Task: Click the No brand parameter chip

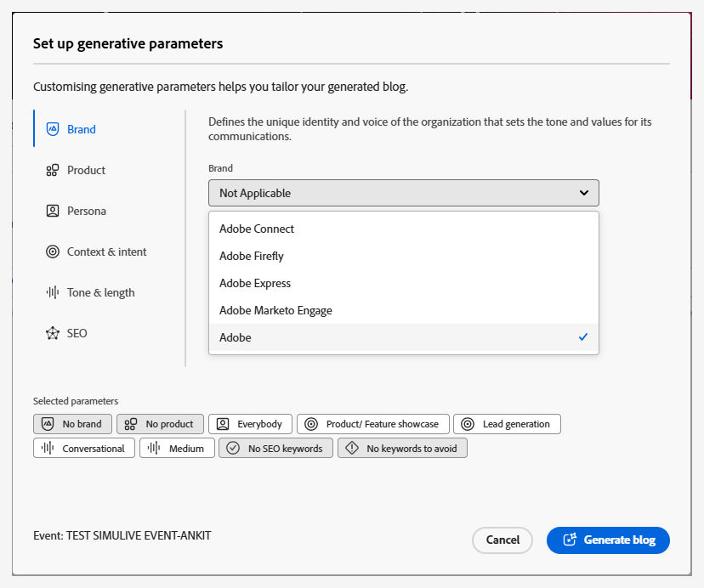Action: coord(72,424)
